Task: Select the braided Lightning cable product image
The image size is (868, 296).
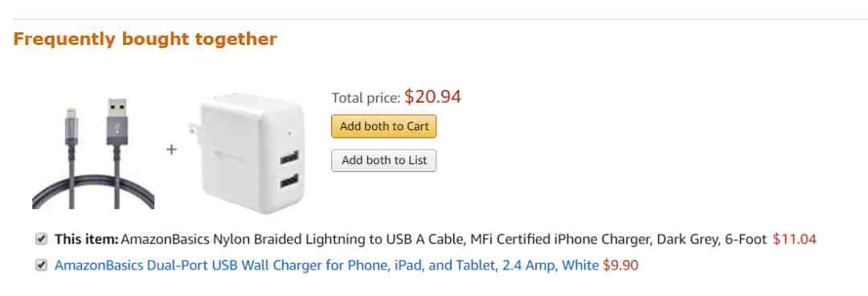Action: (93, 154)
